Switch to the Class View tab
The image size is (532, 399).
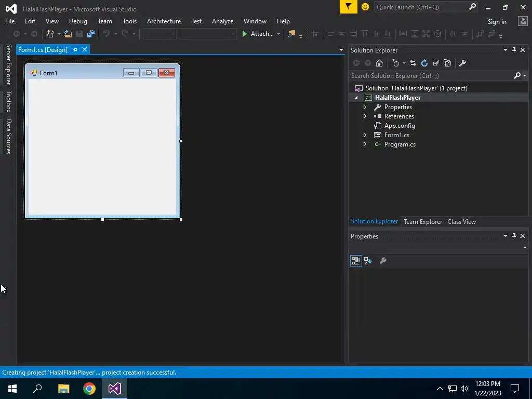pos(461,221)
